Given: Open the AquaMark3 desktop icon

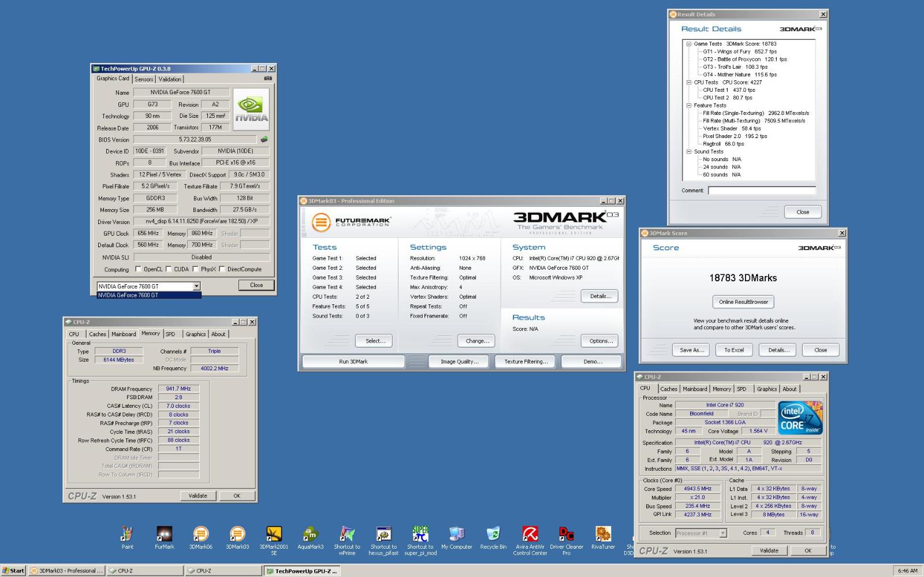Looking at the screenshot, I should tap(310, 534).
